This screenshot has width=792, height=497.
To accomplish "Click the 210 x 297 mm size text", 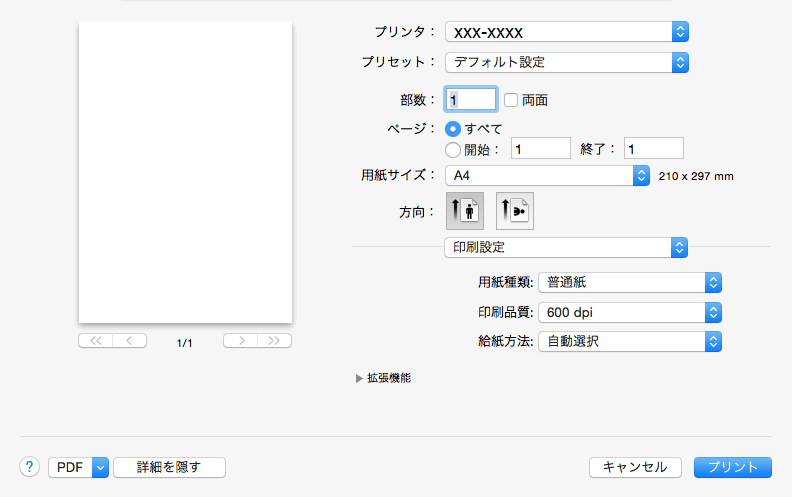I will (696, 176).
